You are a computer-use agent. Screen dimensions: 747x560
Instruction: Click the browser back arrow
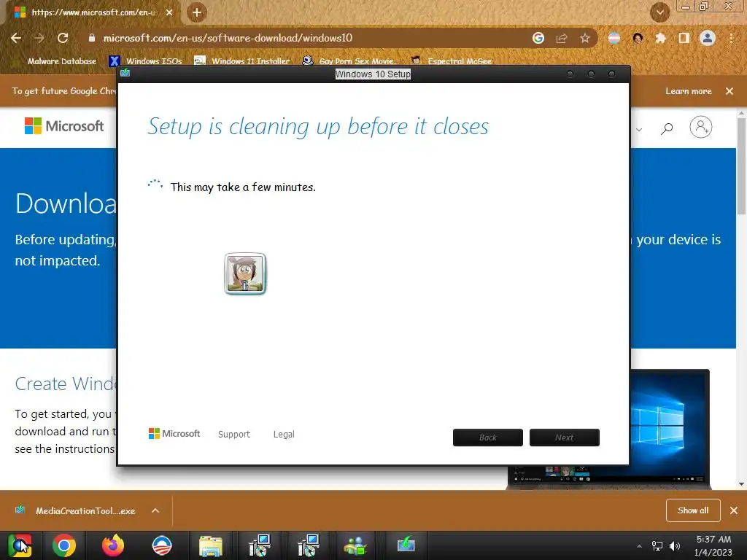[x=16, y=38]
